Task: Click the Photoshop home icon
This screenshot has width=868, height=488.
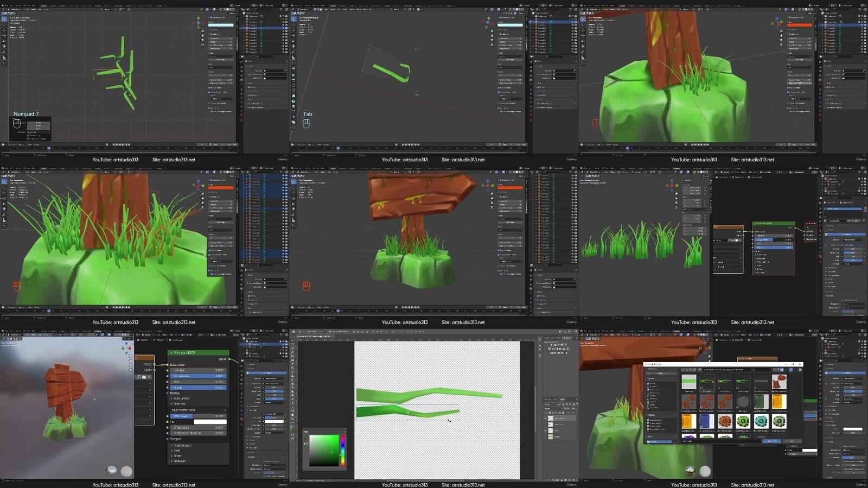Action: coord(293,331)
